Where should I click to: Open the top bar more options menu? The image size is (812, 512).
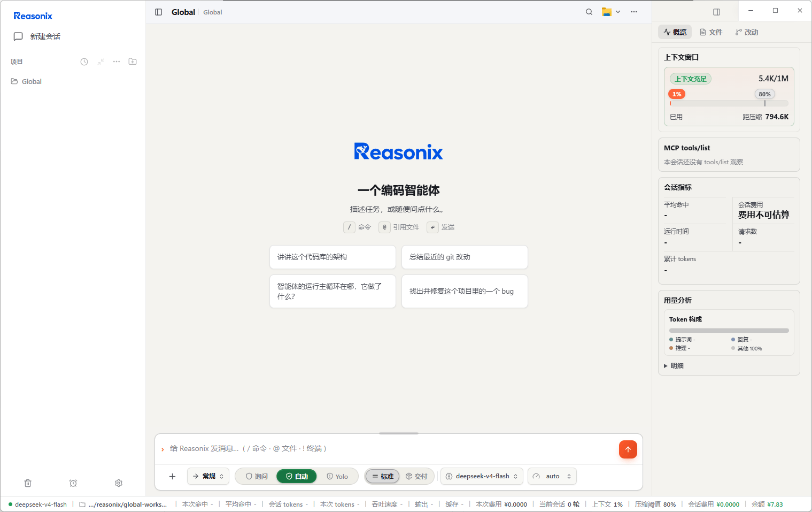click(x=634, y=12)
